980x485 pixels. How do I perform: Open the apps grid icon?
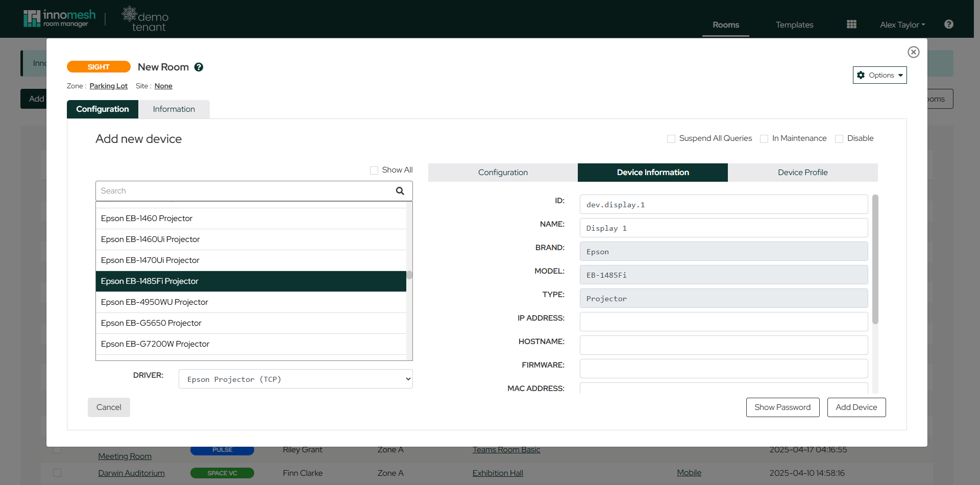click(851, 25)
